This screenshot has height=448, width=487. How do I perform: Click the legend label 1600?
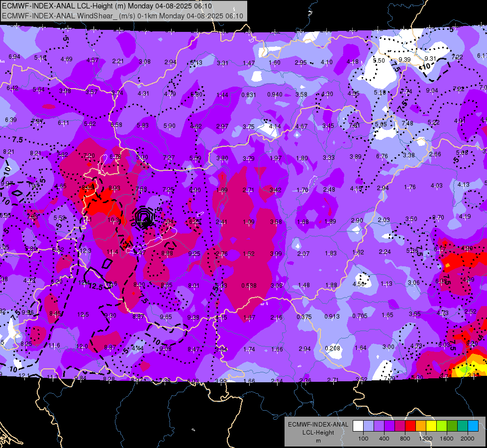click(x=447, y=439)
